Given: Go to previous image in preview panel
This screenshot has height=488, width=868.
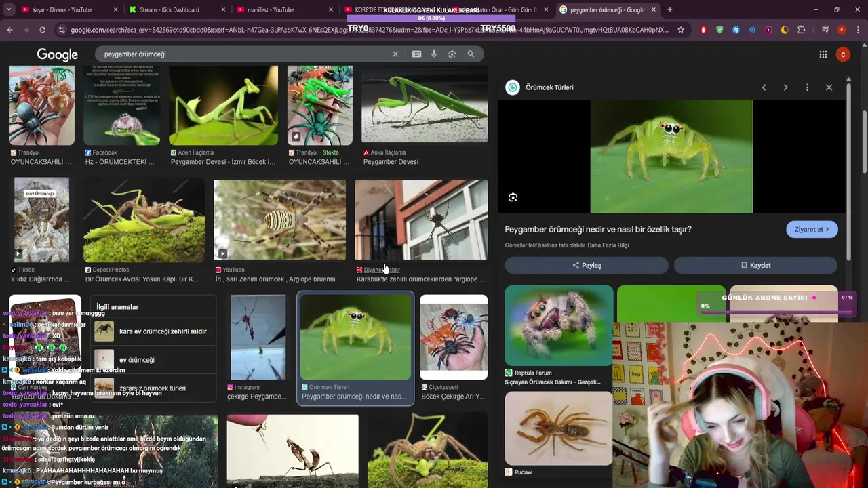Looking at the screenshot, I should click(764, 87).
